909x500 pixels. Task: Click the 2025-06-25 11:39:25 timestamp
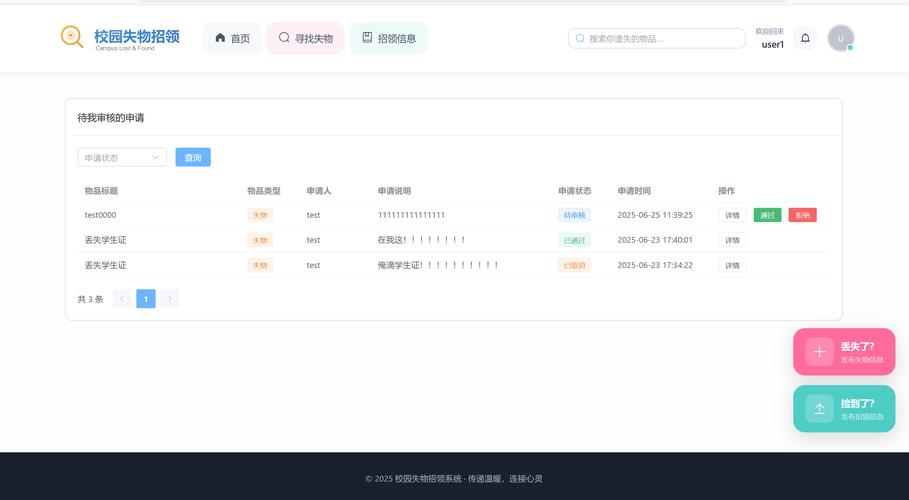coord(655,215)
